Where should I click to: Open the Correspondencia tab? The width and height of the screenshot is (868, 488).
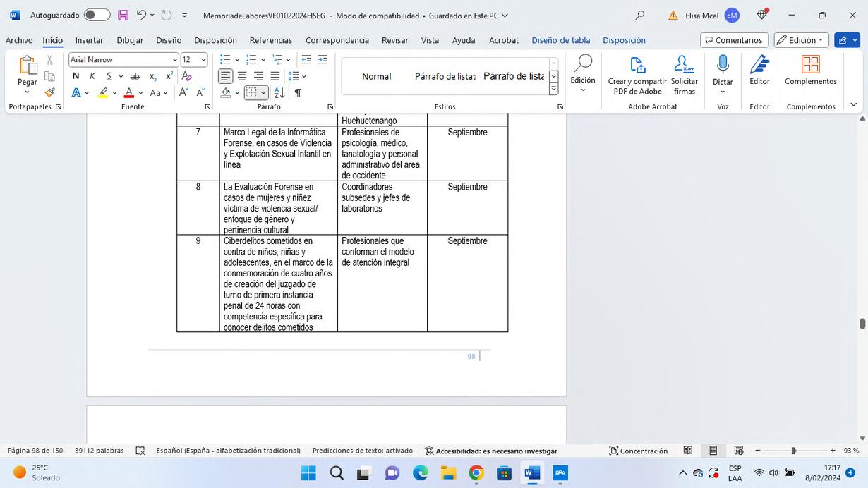[337, 40]
